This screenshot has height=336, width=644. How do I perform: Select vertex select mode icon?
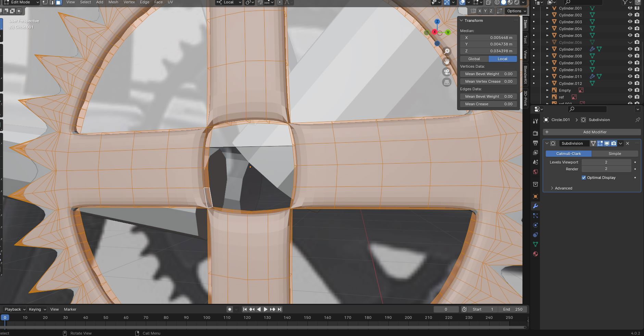click(45, 2)
